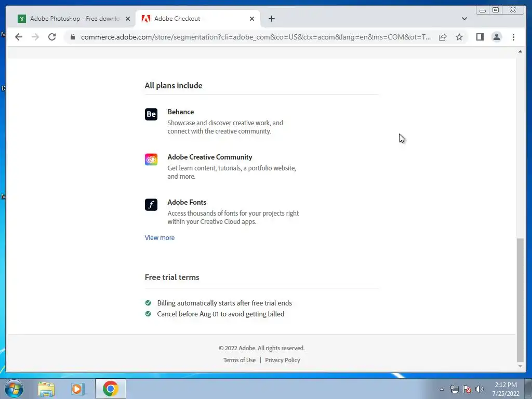Screen dimensions: 532x399
Task: Click the network tray icon
Action: (454, 389)
